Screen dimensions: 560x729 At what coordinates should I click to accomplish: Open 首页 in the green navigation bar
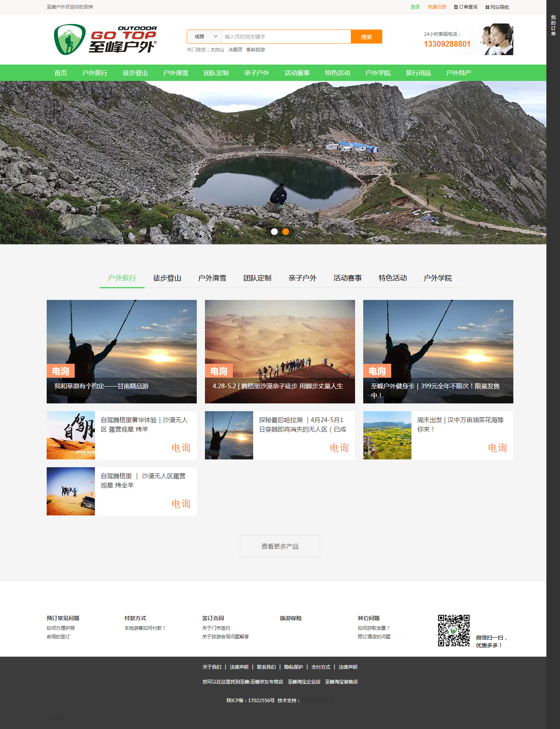(x=61, y=73)
